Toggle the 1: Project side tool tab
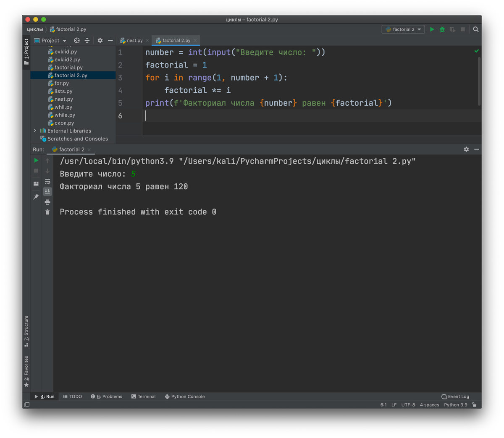 [26, 52]
